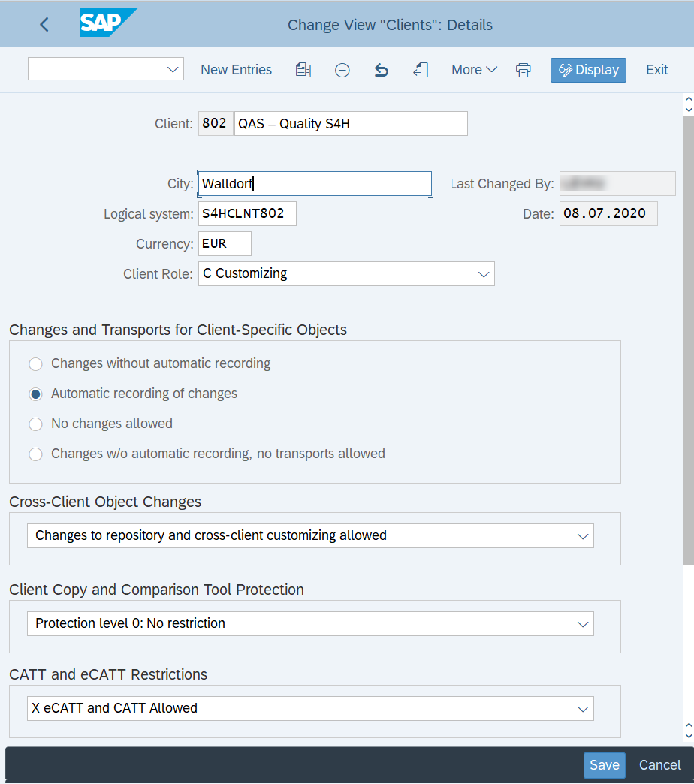Click the Print icon in toolbar
Image resolution: width=694 pixels, height=784 pixels.
(x=523, y=70)
